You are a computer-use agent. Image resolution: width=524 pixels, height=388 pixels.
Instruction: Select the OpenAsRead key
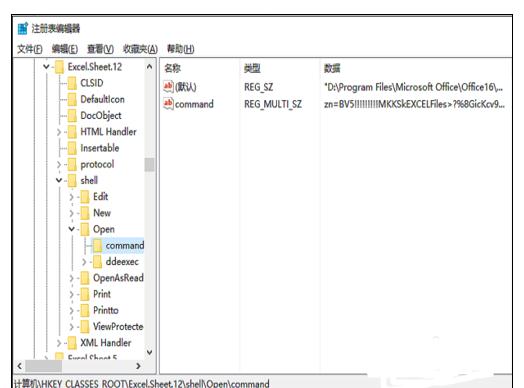[118, 278]
